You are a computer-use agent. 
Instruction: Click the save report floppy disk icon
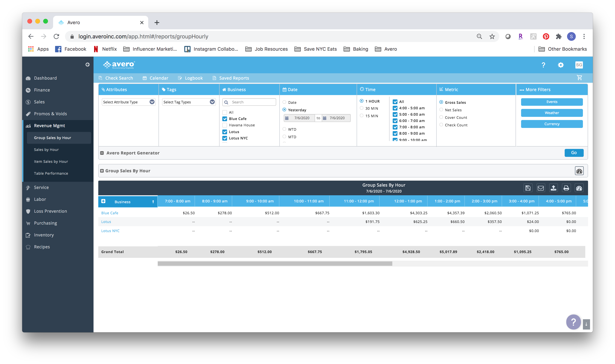(x=528, y=188)
